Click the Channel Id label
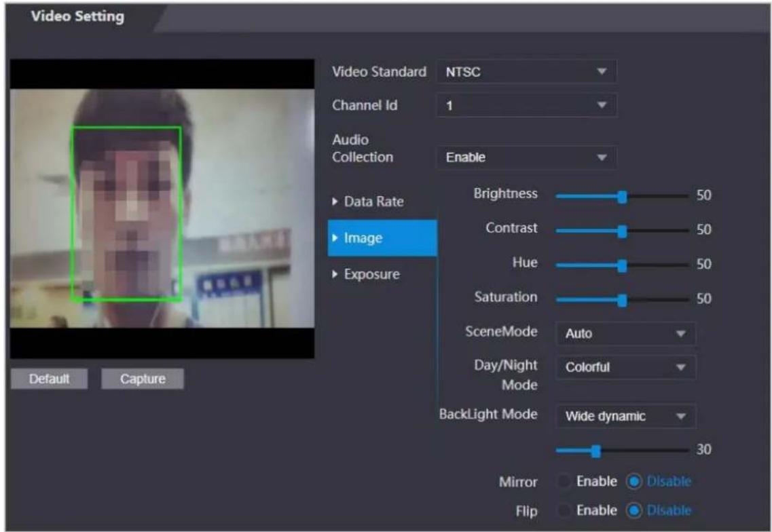The width and height of the screenshot is (772, 532). [x=365, y=105]
